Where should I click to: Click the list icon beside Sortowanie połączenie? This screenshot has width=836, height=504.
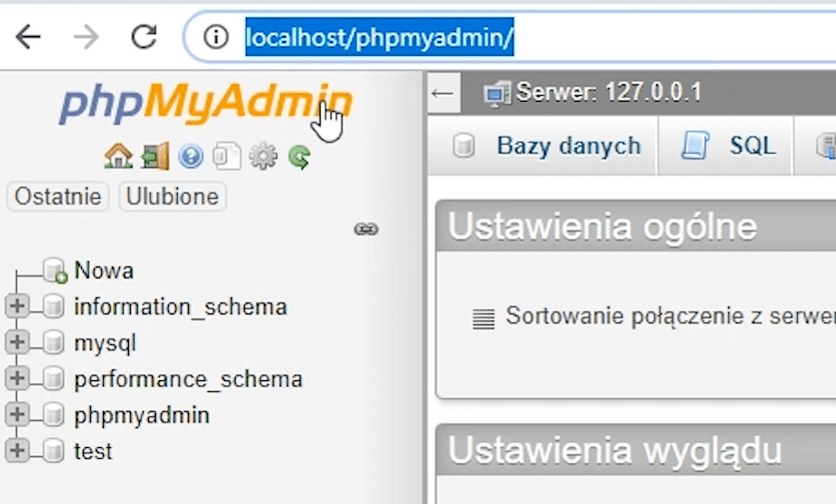pyautogui.click(x=483, y=318)
